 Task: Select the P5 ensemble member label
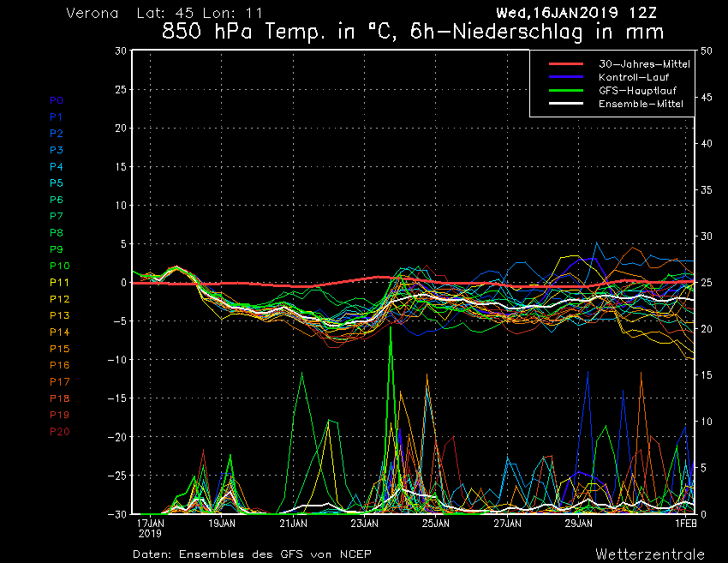click(56, 183)
